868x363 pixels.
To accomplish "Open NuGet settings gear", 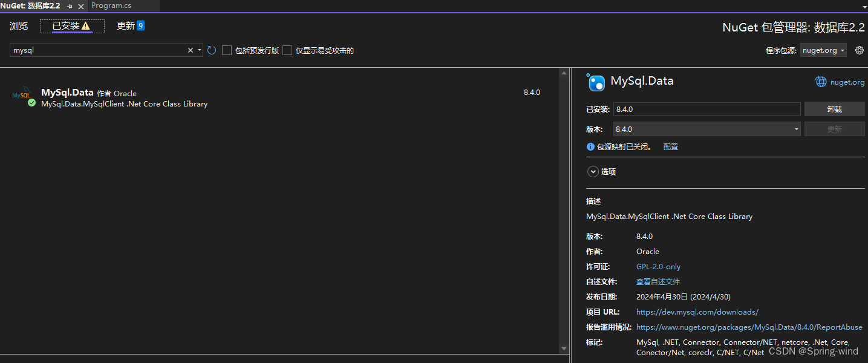I will (x=859, y=50).
